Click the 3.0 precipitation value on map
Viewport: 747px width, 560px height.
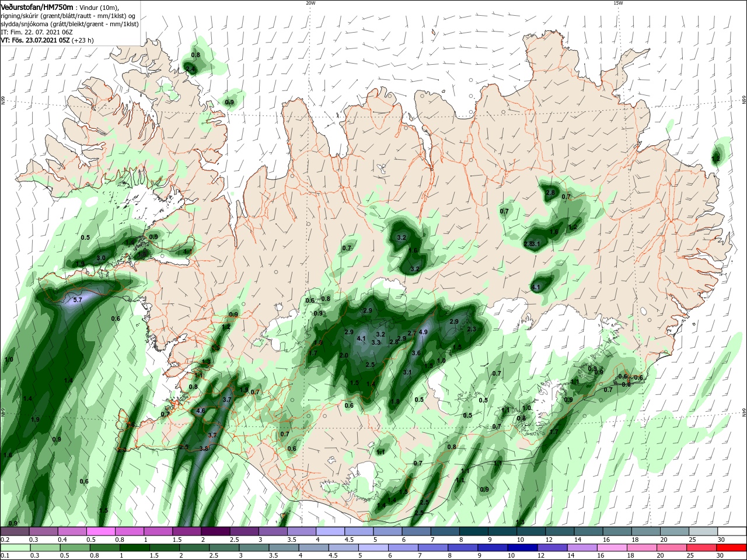click(x=101, y=258)
